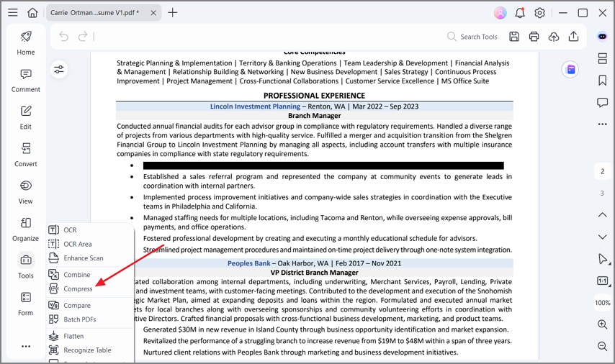
Task: Open the notifications bell
Action: [x=520, y=13]
